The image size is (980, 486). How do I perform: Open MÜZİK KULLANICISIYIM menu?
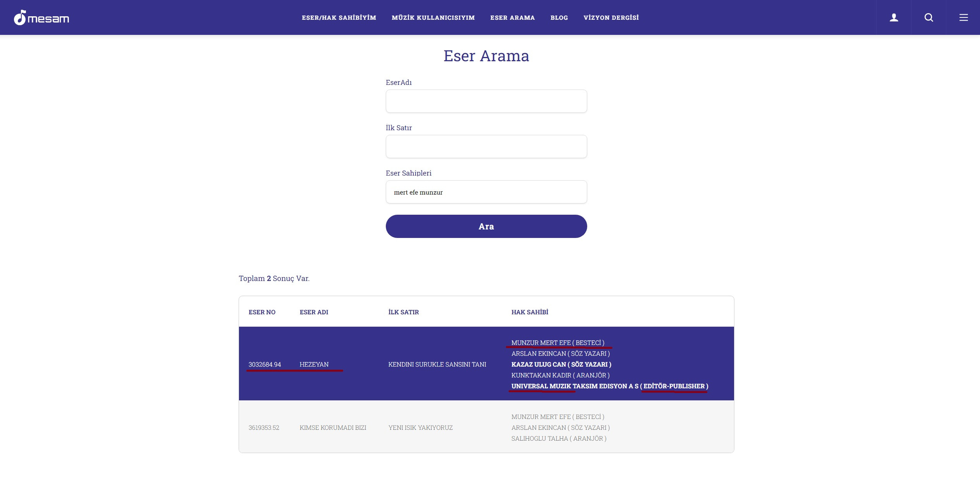pos(433,18)
